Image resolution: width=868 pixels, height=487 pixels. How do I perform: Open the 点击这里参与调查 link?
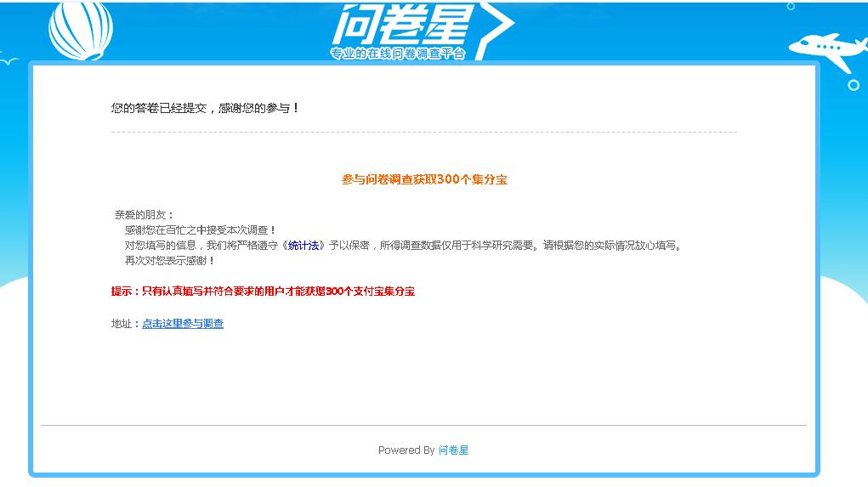(183, 324)
